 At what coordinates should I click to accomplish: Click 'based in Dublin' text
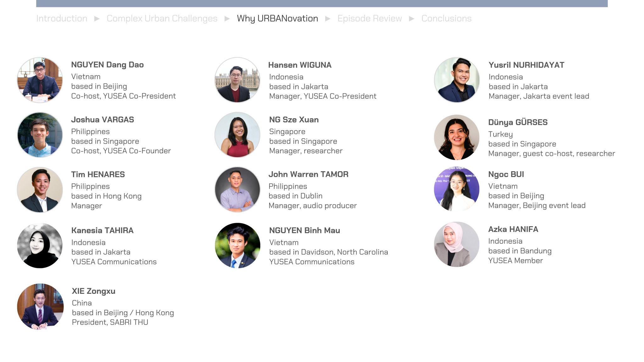[295, 196]
